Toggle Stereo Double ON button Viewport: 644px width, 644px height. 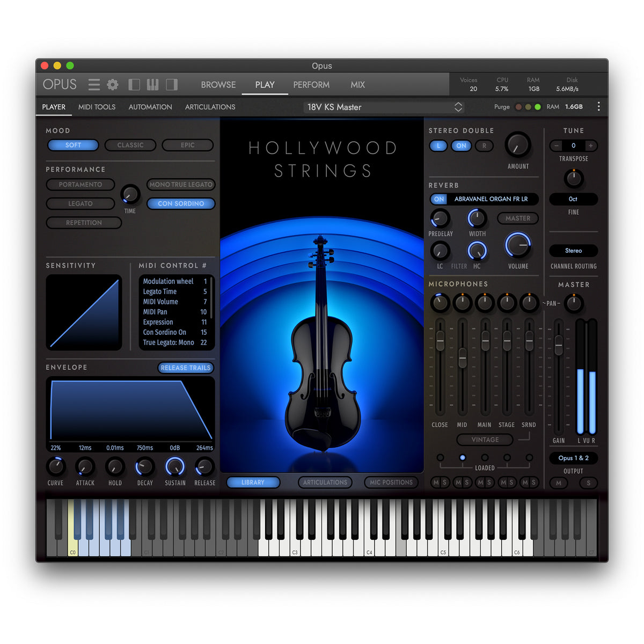pos(462,146)
